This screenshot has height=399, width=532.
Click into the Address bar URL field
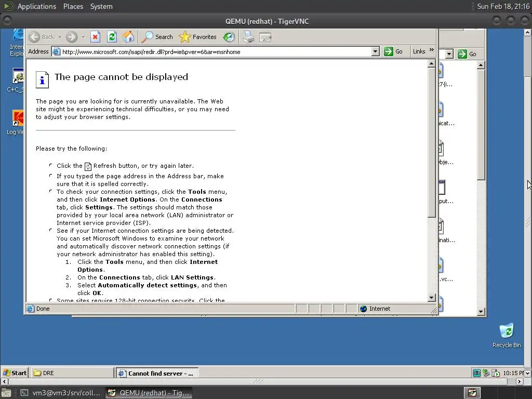pyautogui.click(x=216, y=52)
